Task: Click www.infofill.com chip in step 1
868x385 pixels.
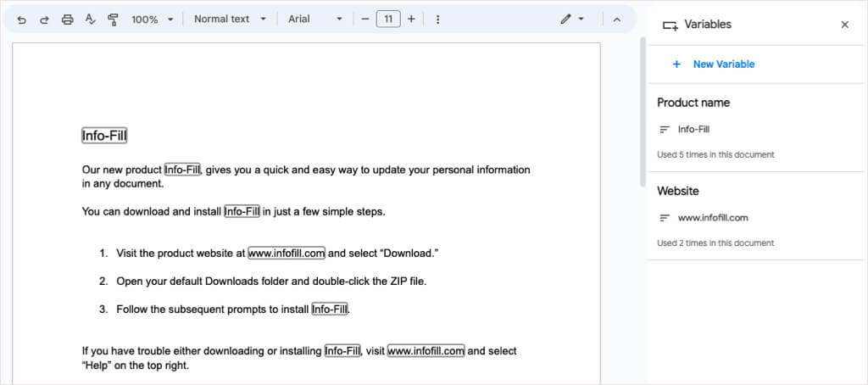Action: [x=287, y=254]
